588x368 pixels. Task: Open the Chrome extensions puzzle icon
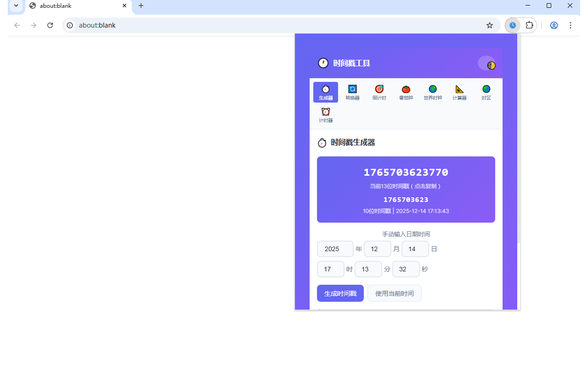[529, 25]
